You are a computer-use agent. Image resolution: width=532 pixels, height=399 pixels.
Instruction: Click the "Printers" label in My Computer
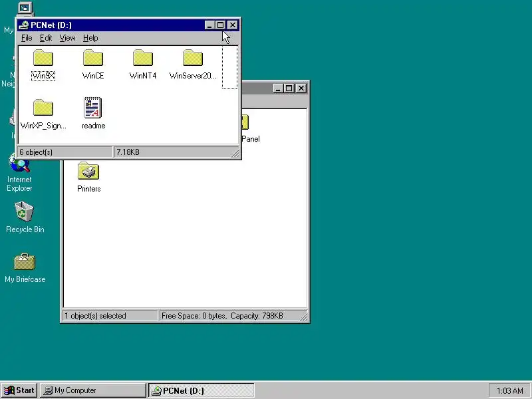(89, 189)
